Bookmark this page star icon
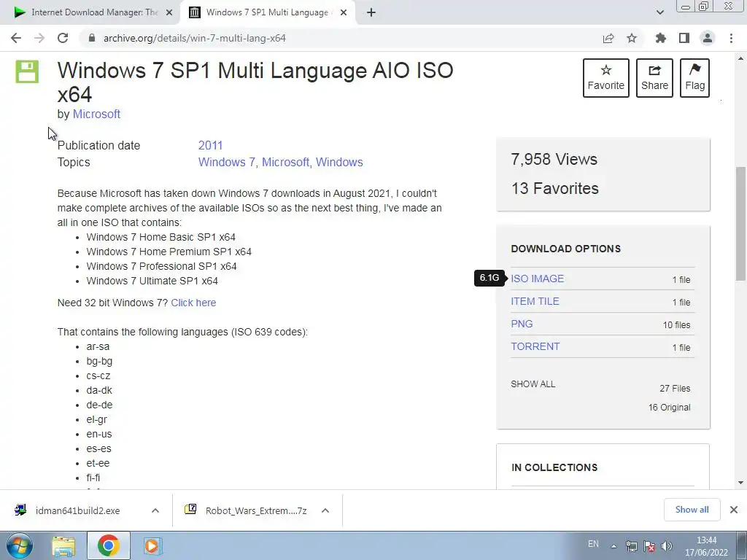 632,38
